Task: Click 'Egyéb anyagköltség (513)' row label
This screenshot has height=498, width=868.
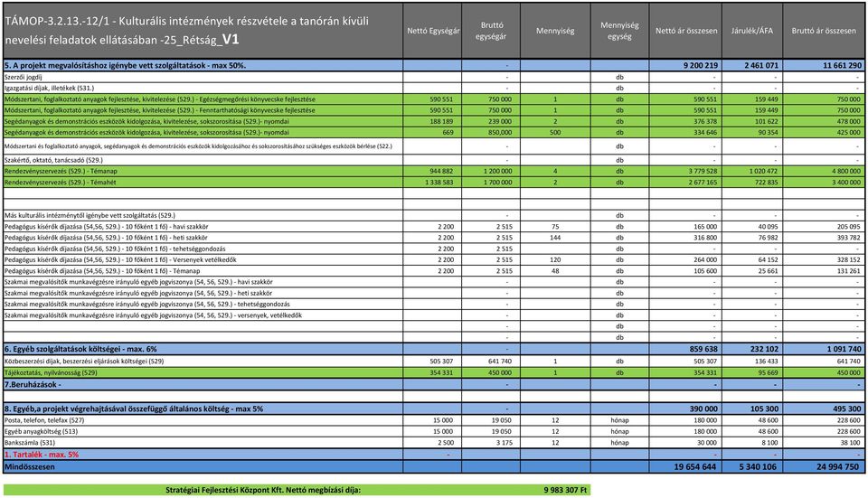Action: (x=41, y=432)
